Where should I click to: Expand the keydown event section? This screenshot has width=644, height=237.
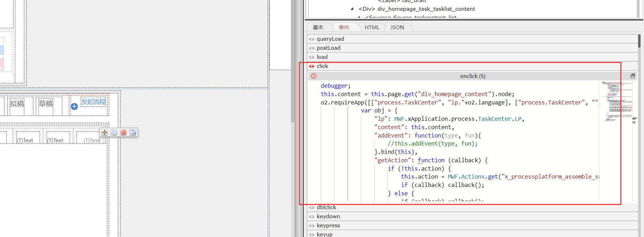point(328,216)
